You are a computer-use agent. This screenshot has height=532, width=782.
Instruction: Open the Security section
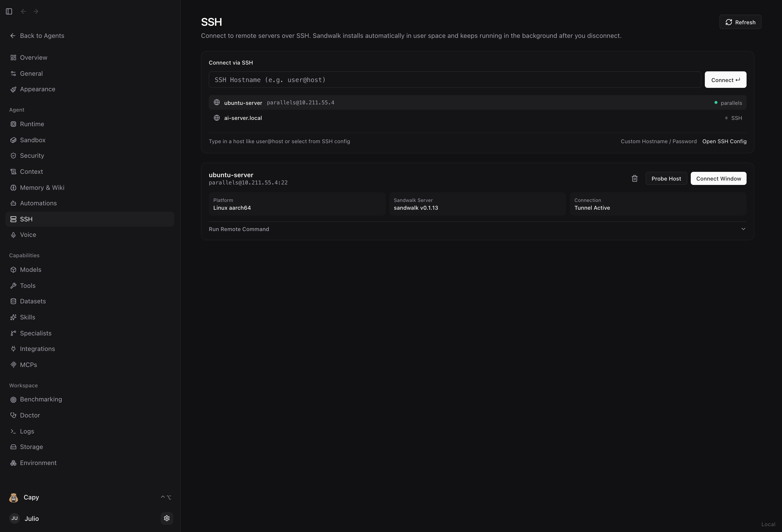[90, 156]
